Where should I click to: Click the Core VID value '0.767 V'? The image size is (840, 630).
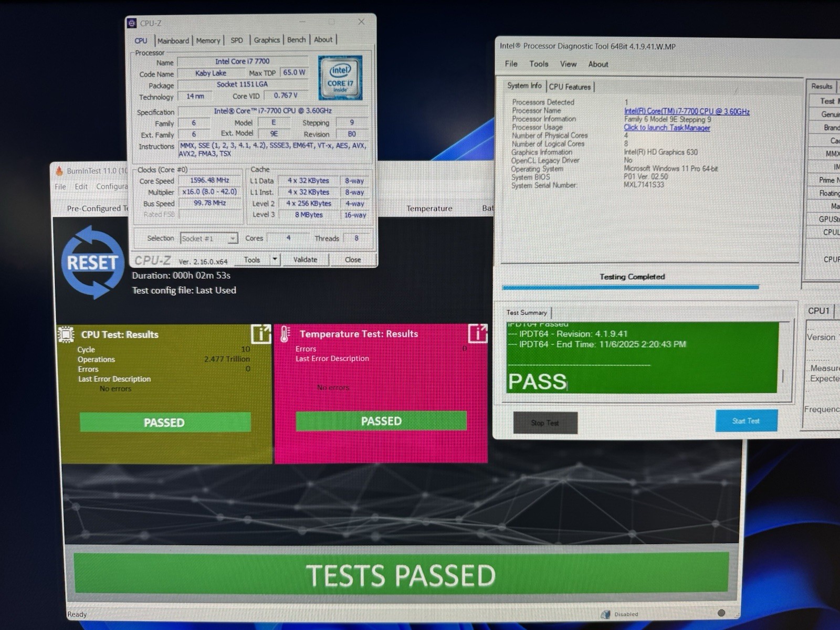pos(286,96)
